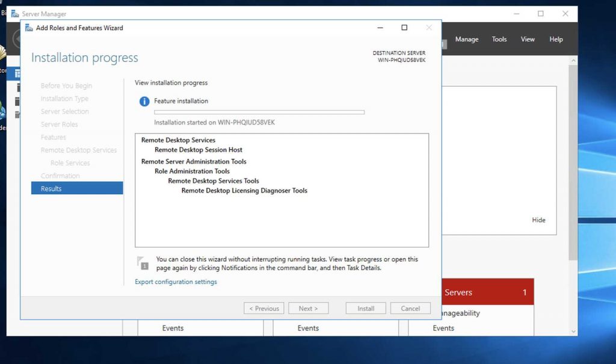Click the Server Manager title bar icon
This screenshot has height=364, width=616.
pos(14,13)
